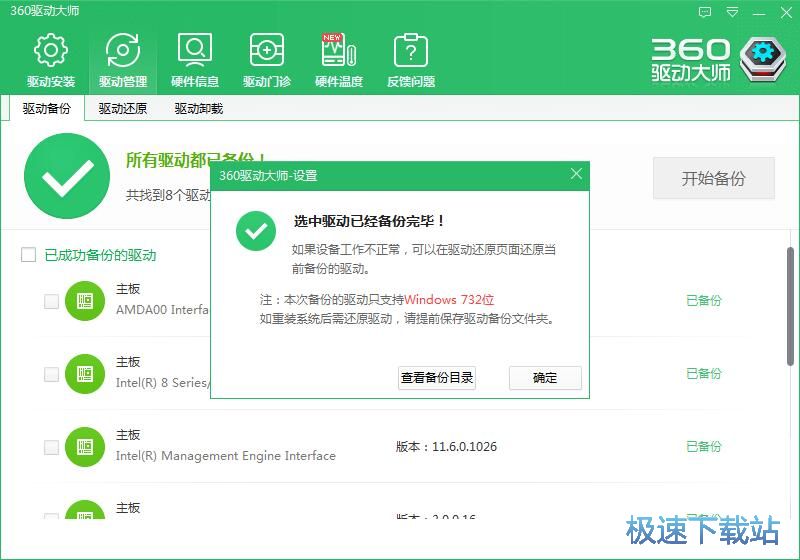The image size is (800, 560).
Task: Select the 驱动管理 toolbar icon
Action: pyautogui.click(x=123, y=50)
